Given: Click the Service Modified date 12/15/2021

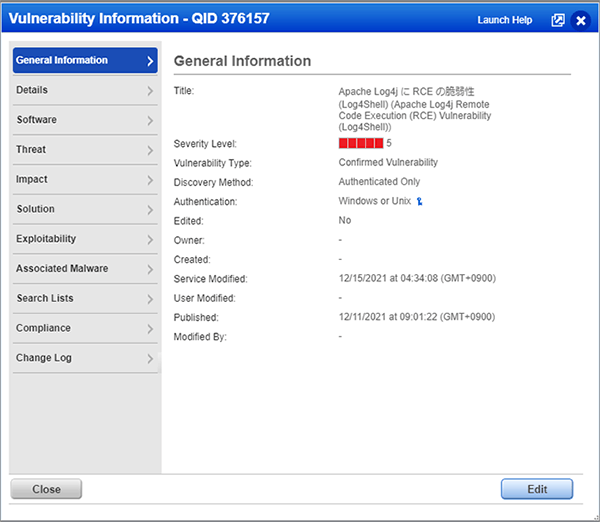Looking at the screenshot, I should tap(417, 278).
